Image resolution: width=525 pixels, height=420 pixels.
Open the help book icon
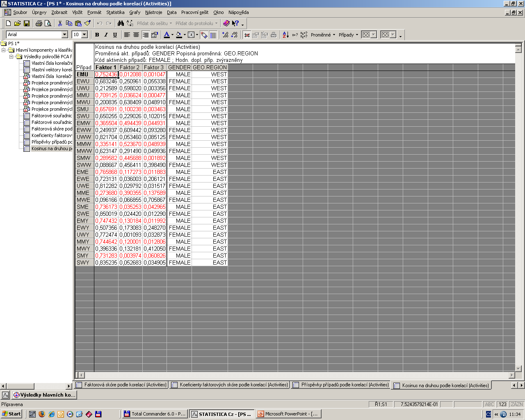(226, 23)
